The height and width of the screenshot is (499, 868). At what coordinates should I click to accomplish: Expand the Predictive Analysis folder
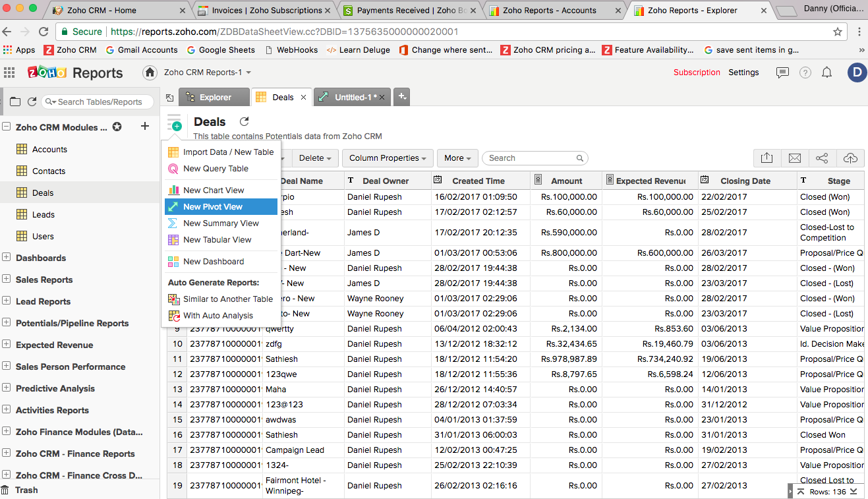[7, 388]
